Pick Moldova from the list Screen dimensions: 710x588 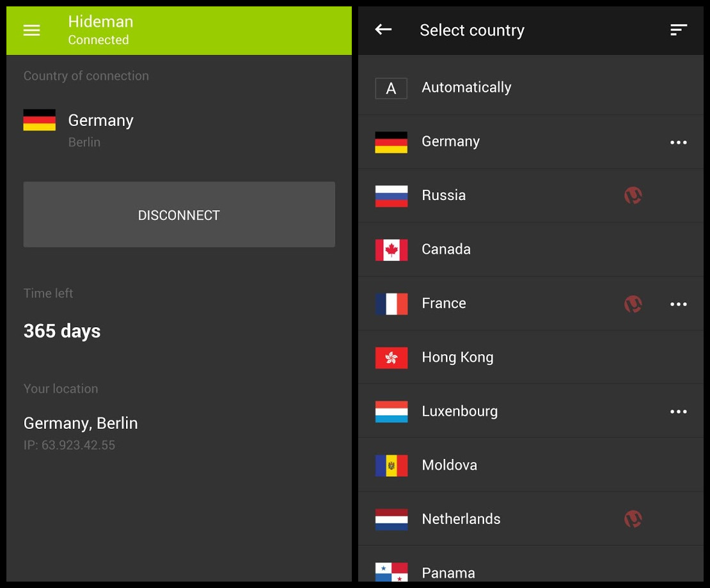point(531,465)
